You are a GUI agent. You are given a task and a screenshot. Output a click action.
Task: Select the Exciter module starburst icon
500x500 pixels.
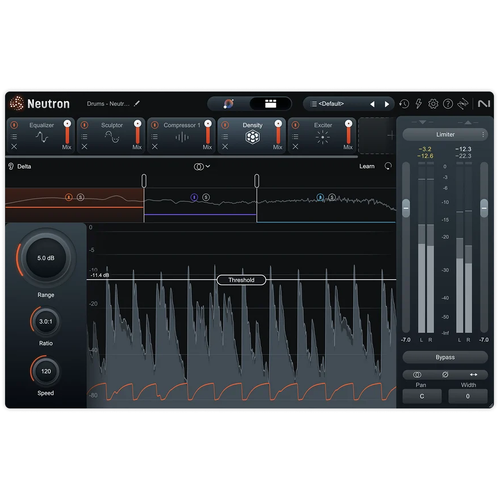322,137
